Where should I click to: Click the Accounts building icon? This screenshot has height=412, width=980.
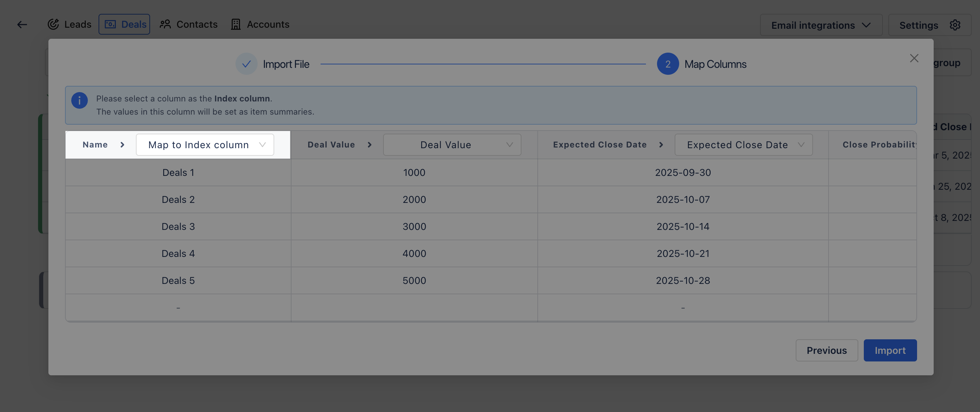236,24
